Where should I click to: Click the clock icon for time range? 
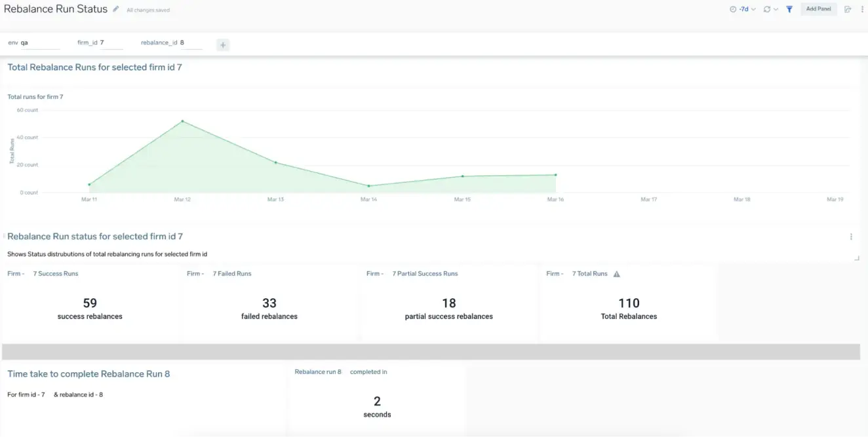point(733,9)
